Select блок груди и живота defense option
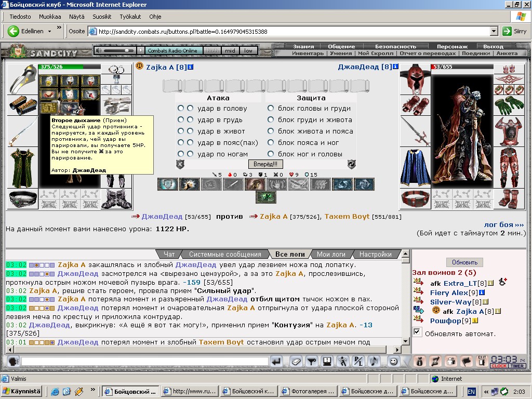 270,120
